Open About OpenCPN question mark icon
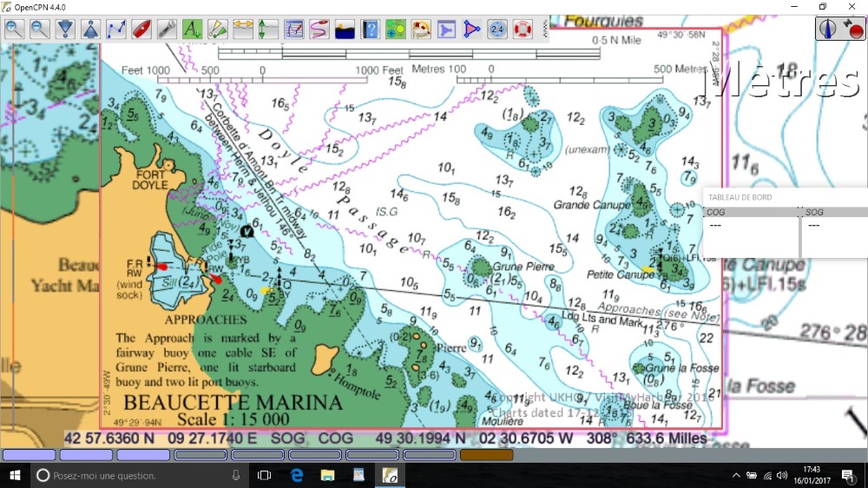868x488 pixels. click(x=371, y=29)
